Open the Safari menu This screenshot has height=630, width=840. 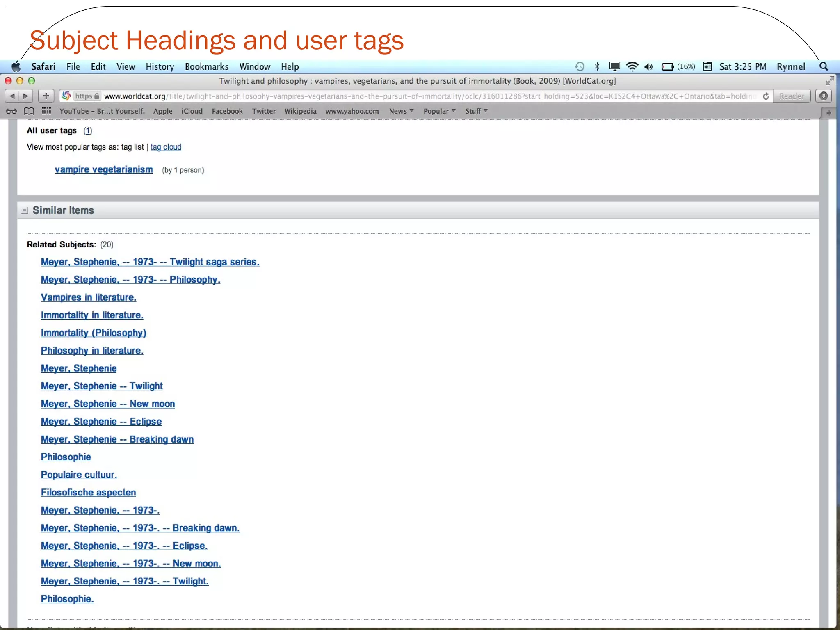(x=43, y=66)
